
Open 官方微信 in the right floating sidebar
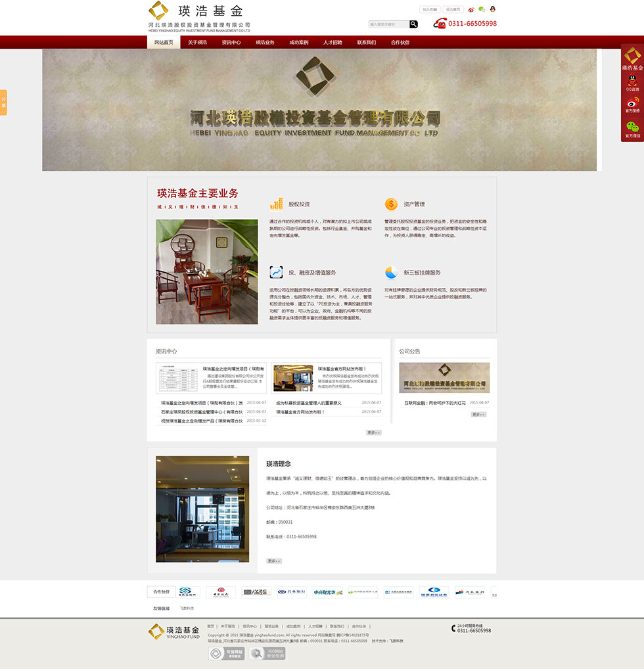[632, 129]
